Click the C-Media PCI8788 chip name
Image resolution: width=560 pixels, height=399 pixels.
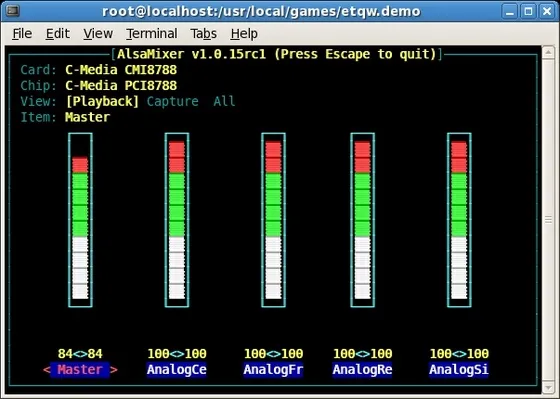(121, 86)
